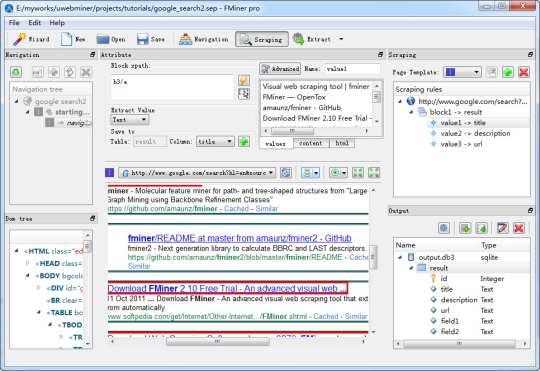This screenshot has width=540, height=371.
Task: Click the add table icon in Output panel
Action: [x=465, y=228]
